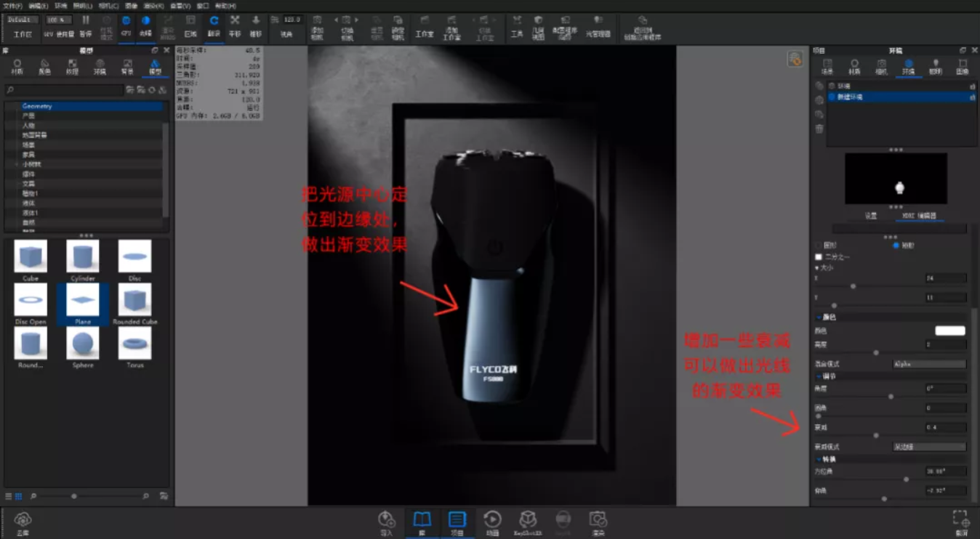Screen dimensions: 980x539
Task: Click the HDRI Editor (编辑器) tab
Action: click(x=919, y=216)
